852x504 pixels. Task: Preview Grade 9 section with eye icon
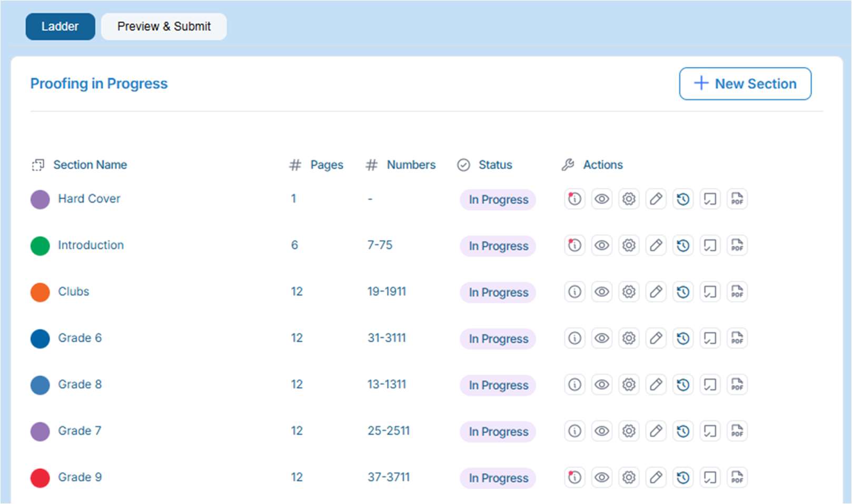pyautogui.click(x=602, y=477)
